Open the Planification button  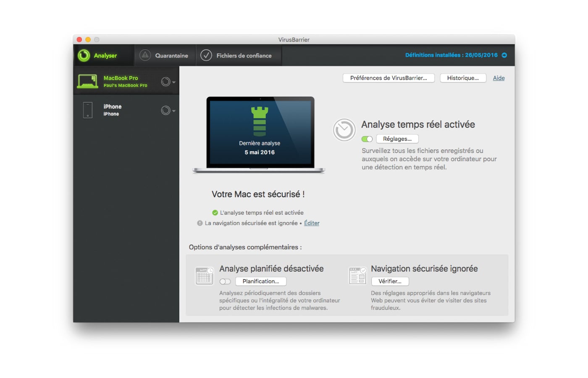point(261,281)
